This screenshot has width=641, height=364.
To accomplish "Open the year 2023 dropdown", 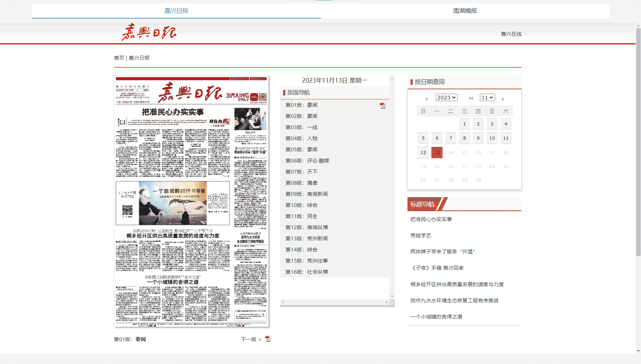I will (447, 97).
